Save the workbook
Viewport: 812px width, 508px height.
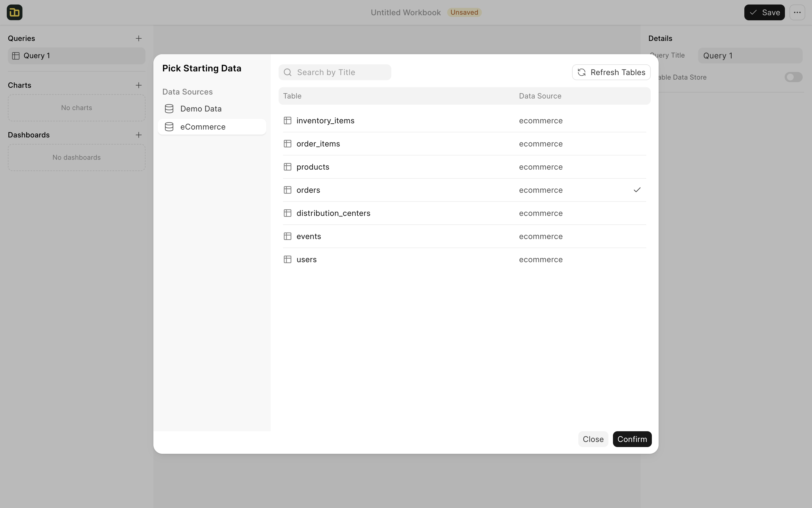pyautogui.click(x=764, y=12)
